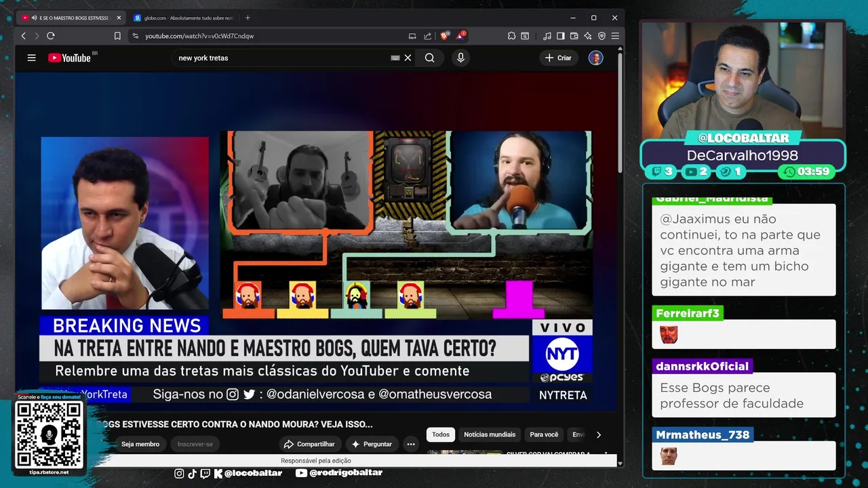Click the @LOCOBALTAR overlay banner
Image resolution: width=868 pixels, height=488 pixels.
[x=744, y=138]
